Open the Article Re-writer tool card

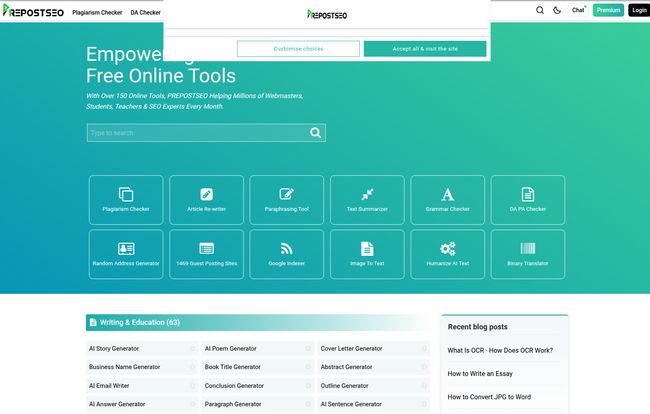pos(206,200)
